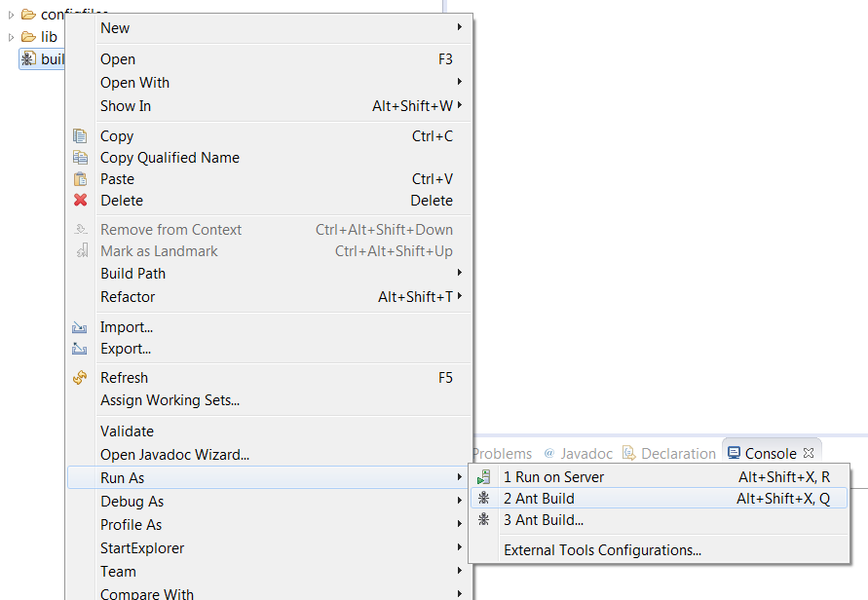The height and width of the screenshot is (600, 868).
Task: Click the Refresh icon in the menu
Action: [81, 378]
